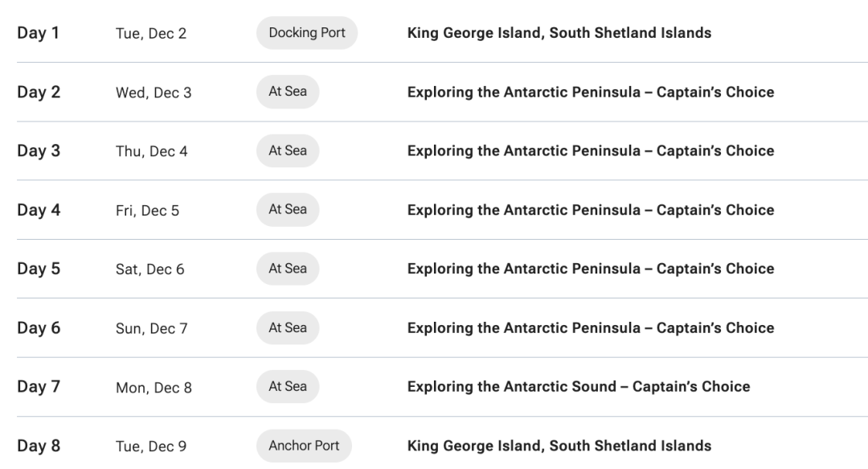This screenshot has width=868, height=469.
Task: Select the Anchor Port badge on Day 8
Action: 304,446
